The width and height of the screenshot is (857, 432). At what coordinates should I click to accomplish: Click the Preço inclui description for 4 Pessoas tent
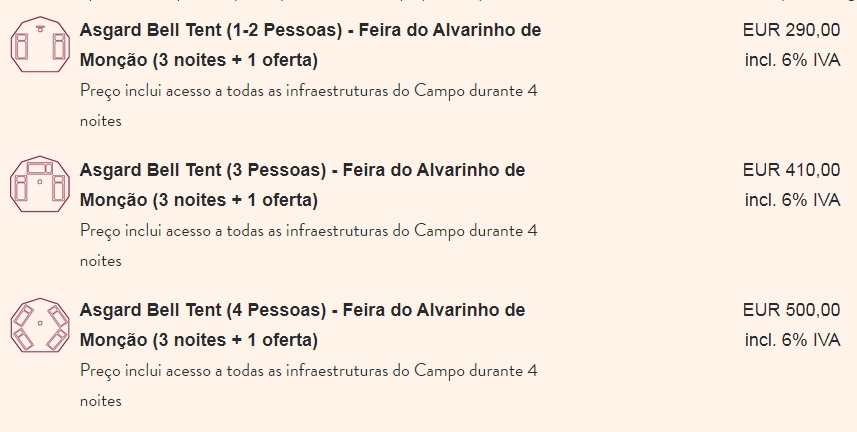309,386
